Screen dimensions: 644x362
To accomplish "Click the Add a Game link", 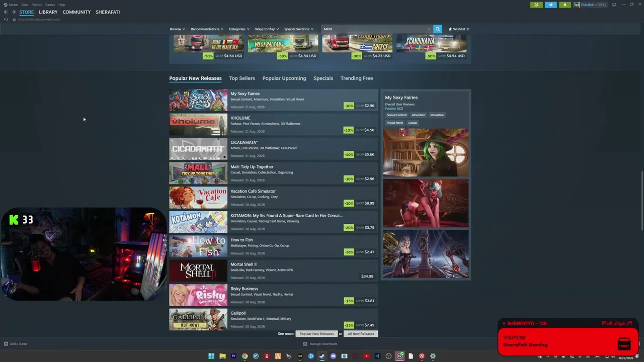I will 19,344.
